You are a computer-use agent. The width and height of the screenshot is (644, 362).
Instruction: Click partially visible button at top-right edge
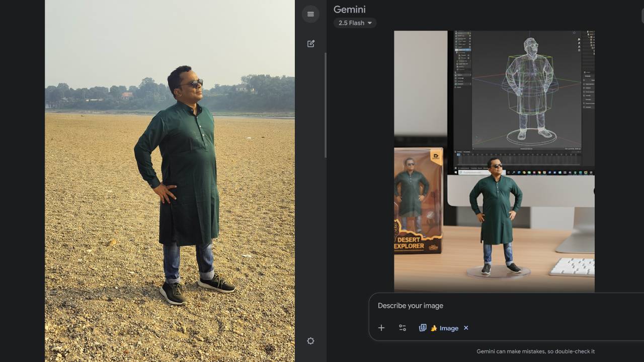(642, 16)
